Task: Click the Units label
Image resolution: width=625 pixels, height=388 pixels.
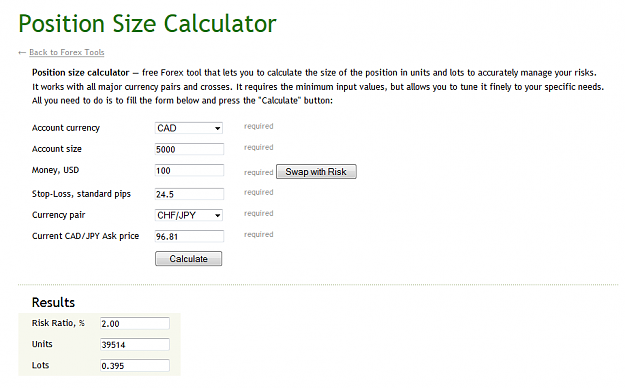Action: pos(42,344)
